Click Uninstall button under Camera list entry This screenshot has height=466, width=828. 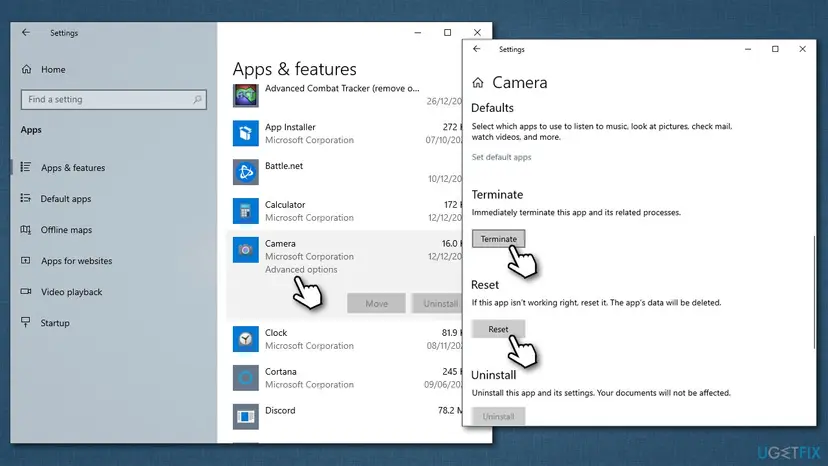click(x=437, y=303)
